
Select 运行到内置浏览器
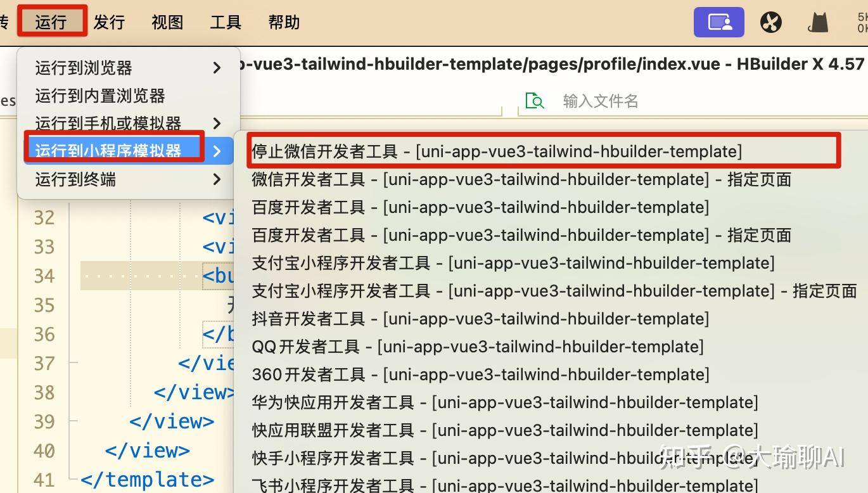[x=129, y=96]
